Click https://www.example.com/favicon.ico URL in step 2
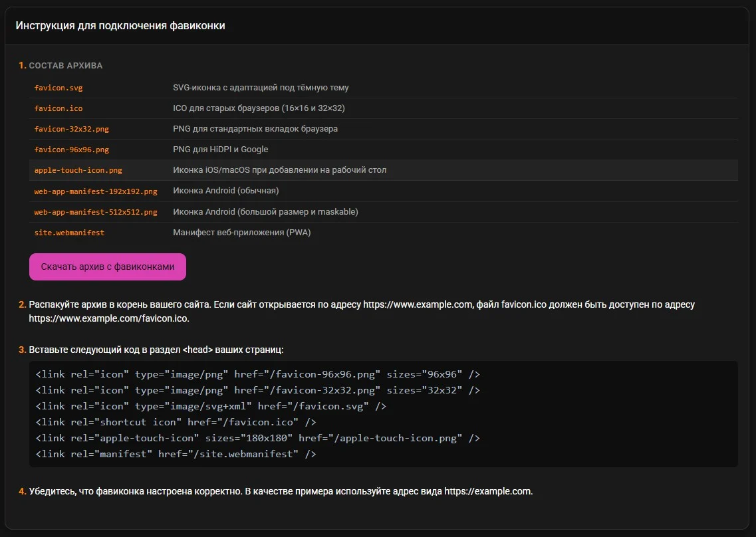Viewport: 756px width, 537px height. click(x=108, y=318)
